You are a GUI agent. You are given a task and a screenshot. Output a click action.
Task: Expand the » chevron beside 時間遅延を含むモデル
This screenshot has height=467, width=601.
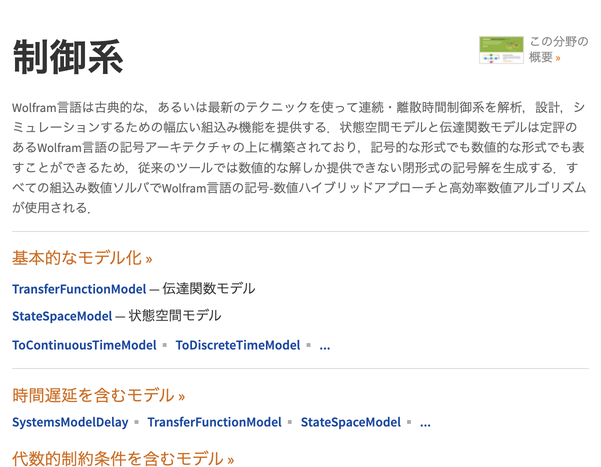pyautogui.click(x=181, y=395)
